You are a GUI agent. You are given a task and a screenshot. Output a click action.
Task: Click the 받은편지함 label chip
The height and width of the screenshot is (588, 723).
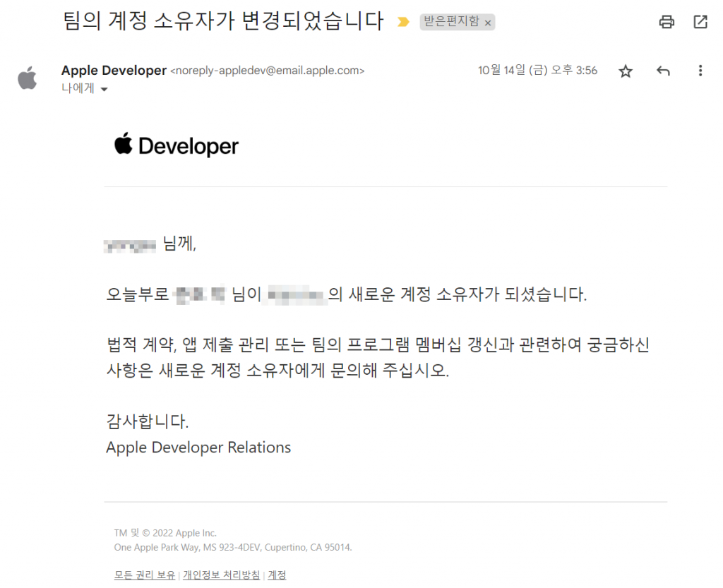click(x=451, y=22)
